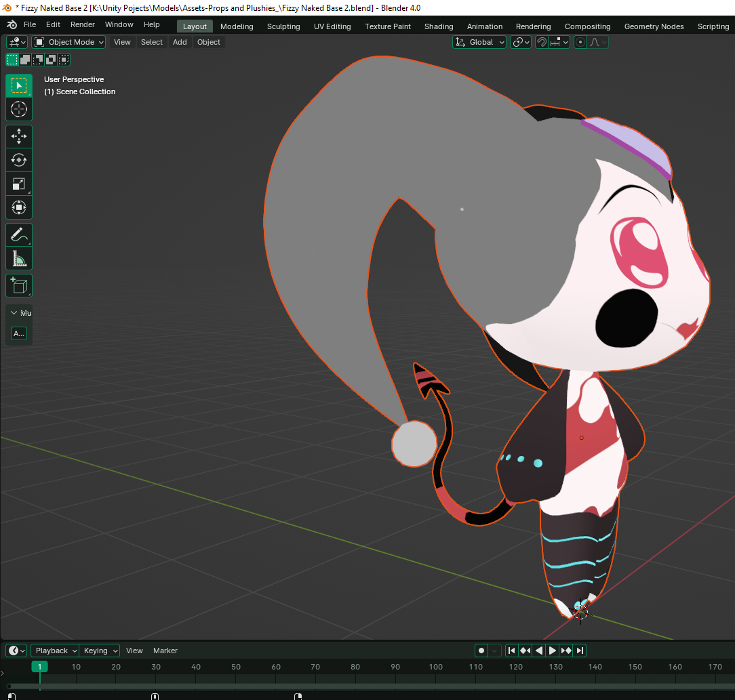This screenshot has height=700, width=735.
Task: Select the Cursor tool in toolbar
Action: tap(19, 109)
